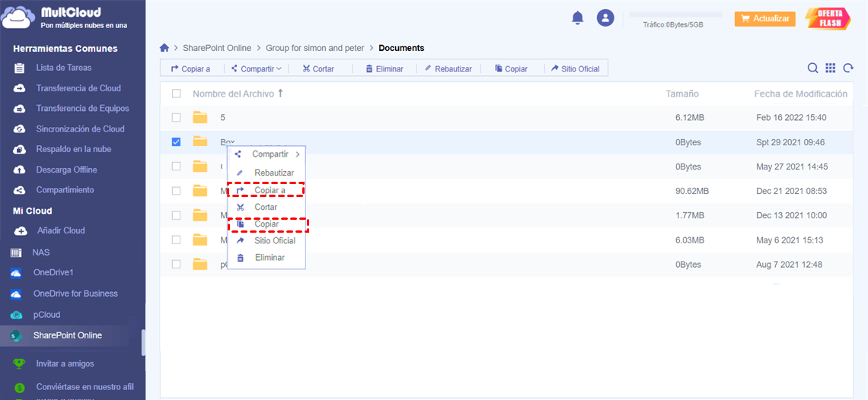Click the Actualizar upgrade button
This screenshot has width=868, height=400.
[x=765, y=18]
